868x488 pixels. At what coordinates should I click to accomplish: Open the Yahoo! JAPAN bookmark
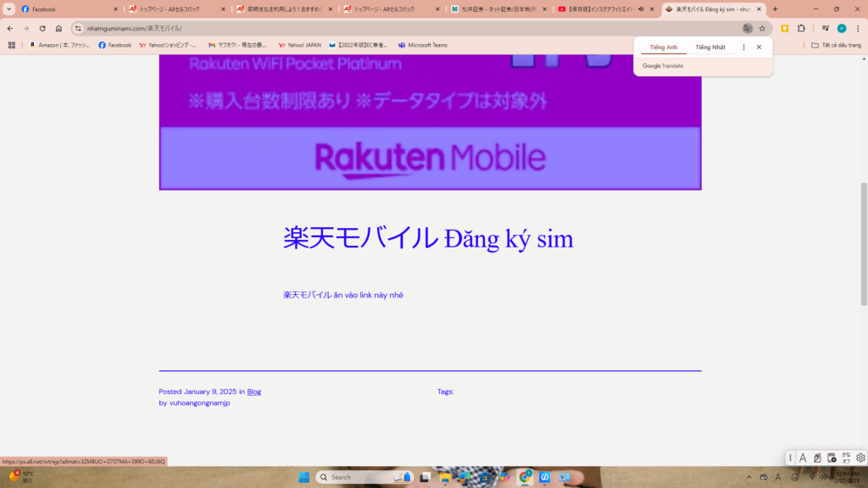click(299, 46)
